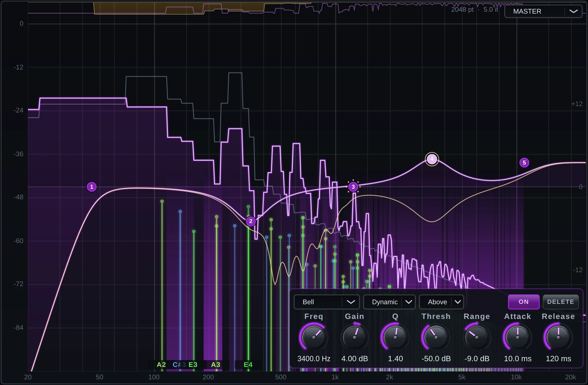The width and height of the screenshot is (588, 385).
Task: Click the 100 frequency axis label
Action: coord(154,377)
